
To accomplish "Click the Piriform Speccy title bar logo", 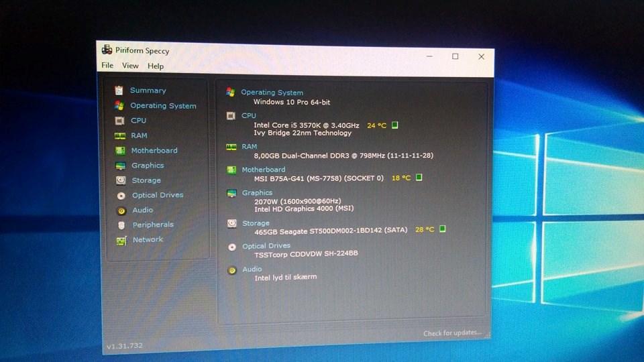I will tap(107, 50).
